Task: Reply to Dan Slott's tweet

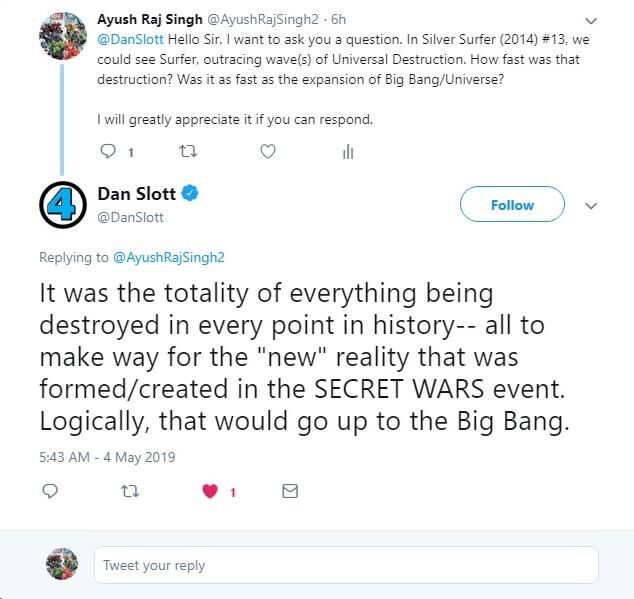Action: pyautogui.click(x=50, y=491)
